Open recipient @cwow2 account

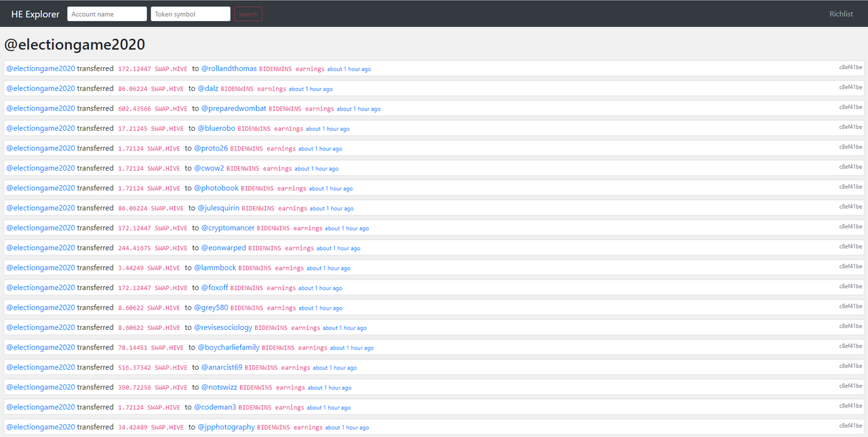pyautogui.click(x=209, y=168)
